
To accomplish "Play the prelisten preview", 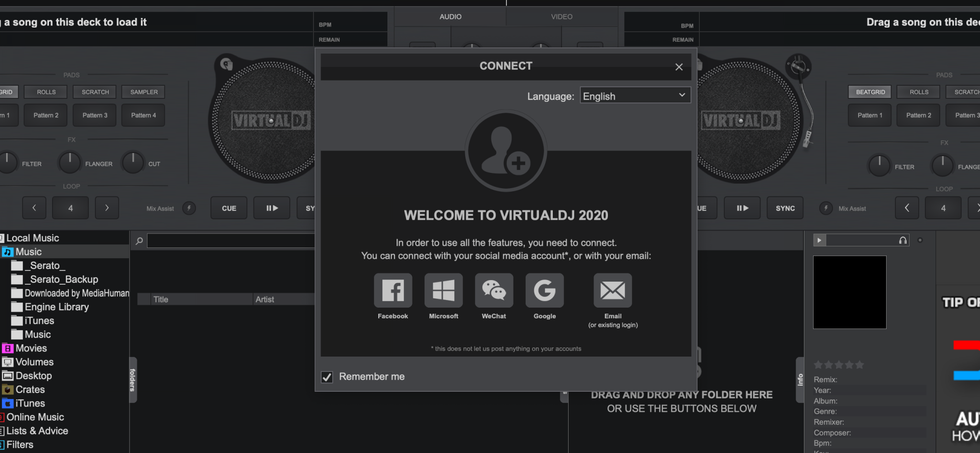I will (819, 240).
